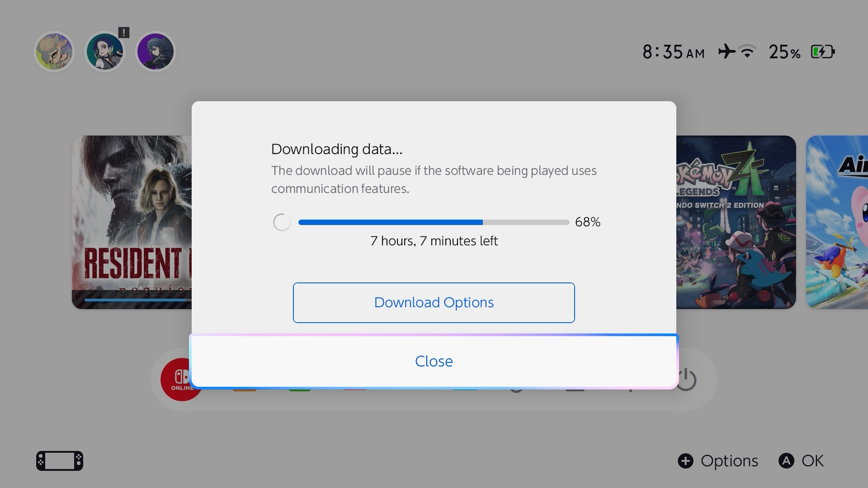This screenshot has width=868, height=488.
Task: Close the downloading data dialog
Action: click(434, 361)
